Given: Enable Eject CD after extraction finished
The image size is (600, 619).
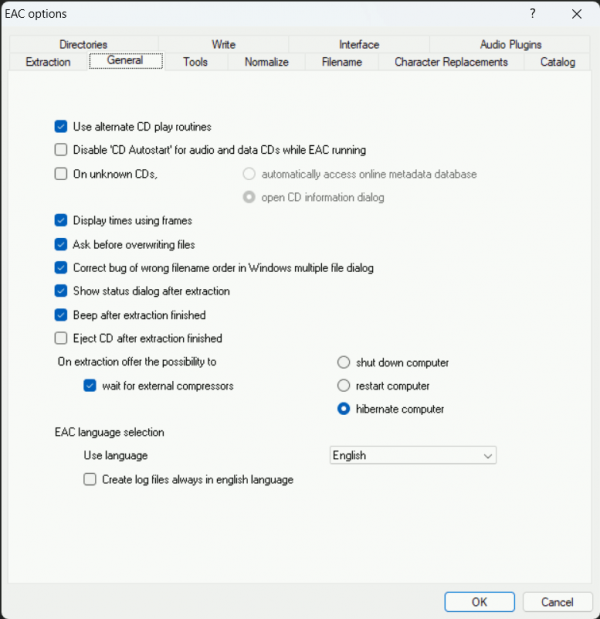Looking at the screenshot, I should (61, 338).
